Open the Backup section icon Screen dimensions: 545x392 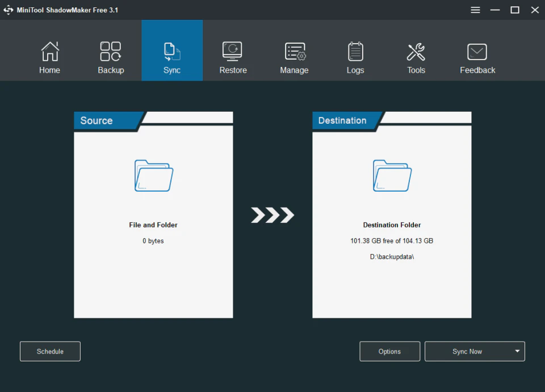coord(110,50)
